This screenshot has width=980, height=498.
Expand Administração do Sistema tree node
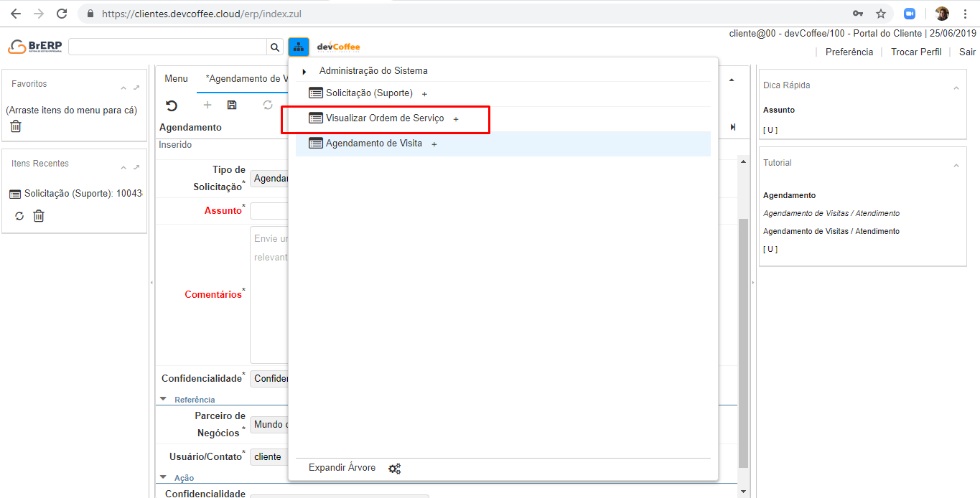[304, 72]
